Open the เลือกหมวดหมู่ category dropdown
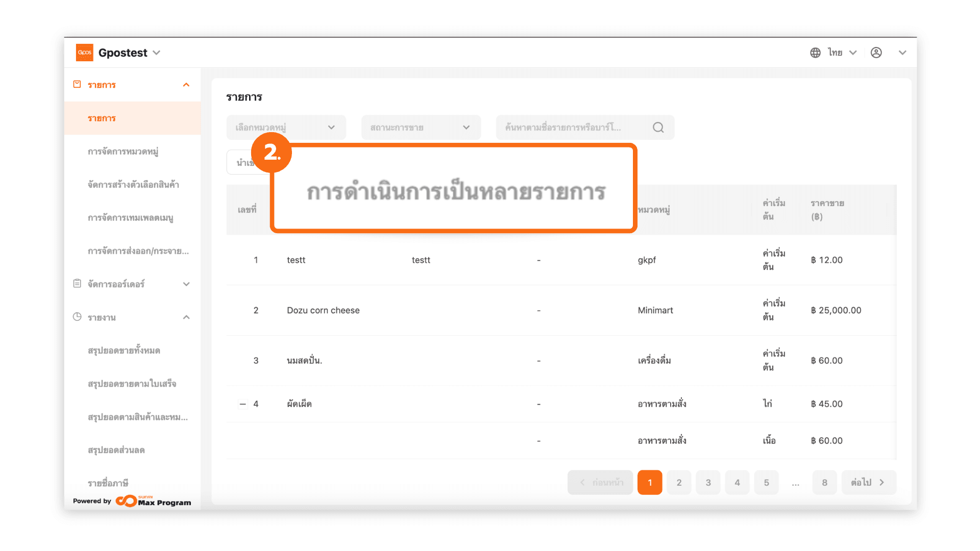Screen dimensions: 980x551 pyautogui.click(x=285, y=128)
